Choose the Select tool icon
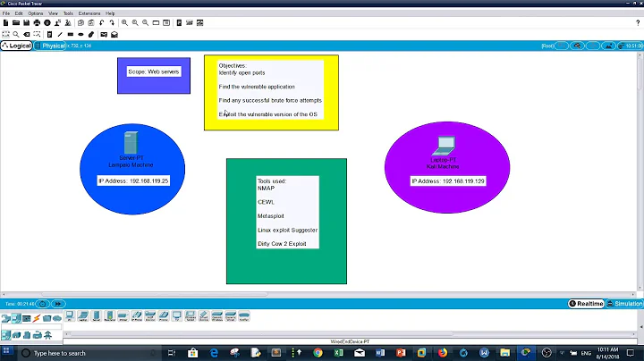Screen dimensions: 644x361 [x=5, y=35]
